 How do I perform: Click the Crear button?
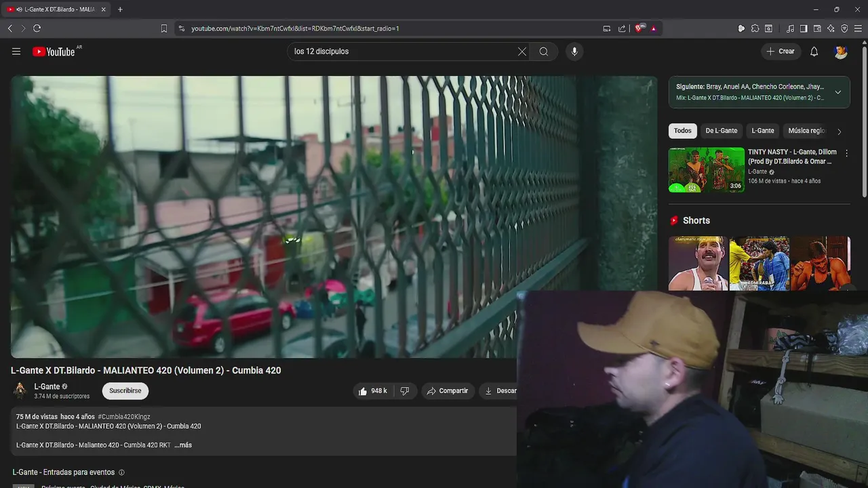[x=781, y=52]
